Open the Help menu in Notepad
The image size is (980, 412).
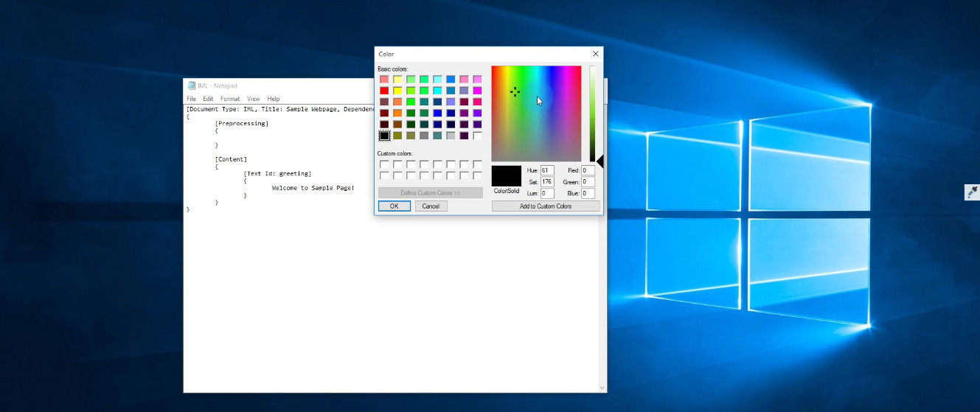click(x=274, y=99)
